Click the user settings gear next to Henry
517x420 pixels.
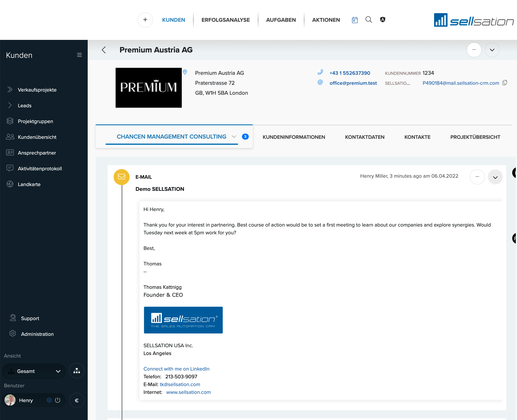(x=49, y=400)
